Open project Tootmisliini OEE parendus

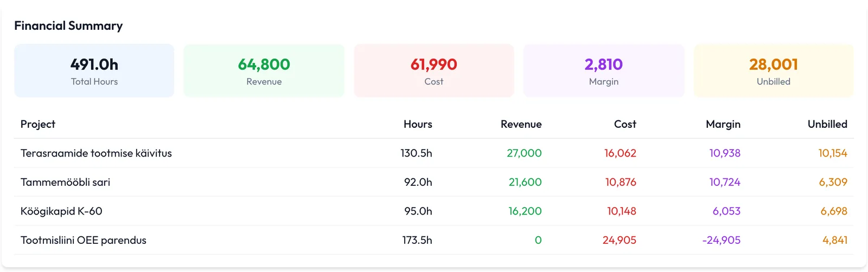tap(84, 240)
